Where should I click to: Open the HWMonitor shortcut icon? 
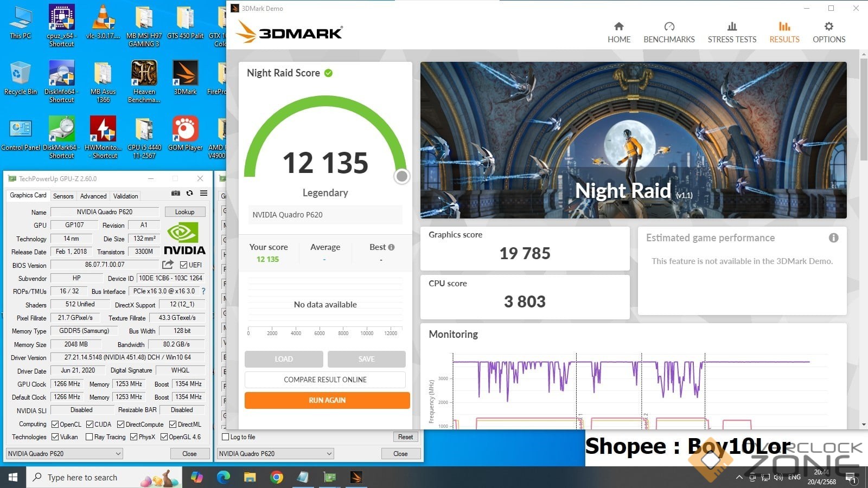(x=103, y=138)
